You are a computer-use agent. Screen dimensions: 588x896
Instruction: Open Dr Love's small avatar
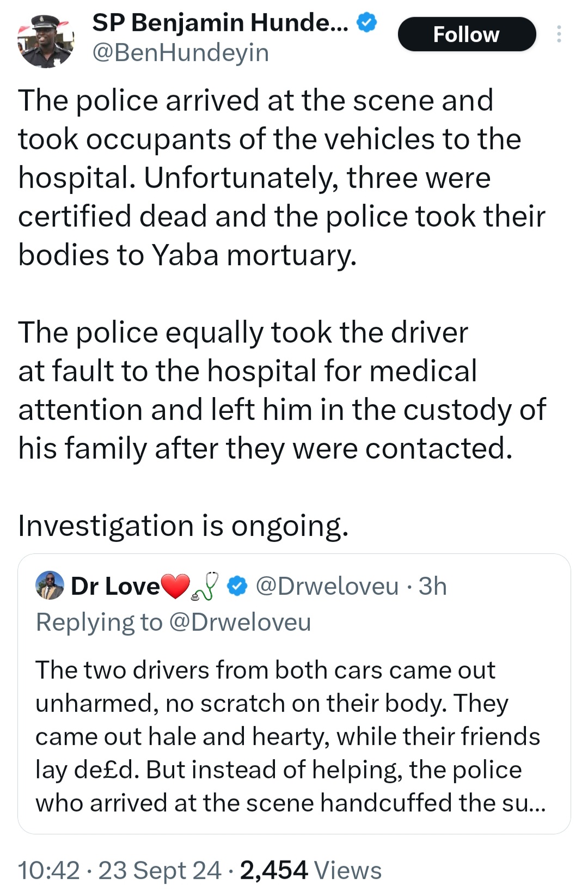coord(50,586)
